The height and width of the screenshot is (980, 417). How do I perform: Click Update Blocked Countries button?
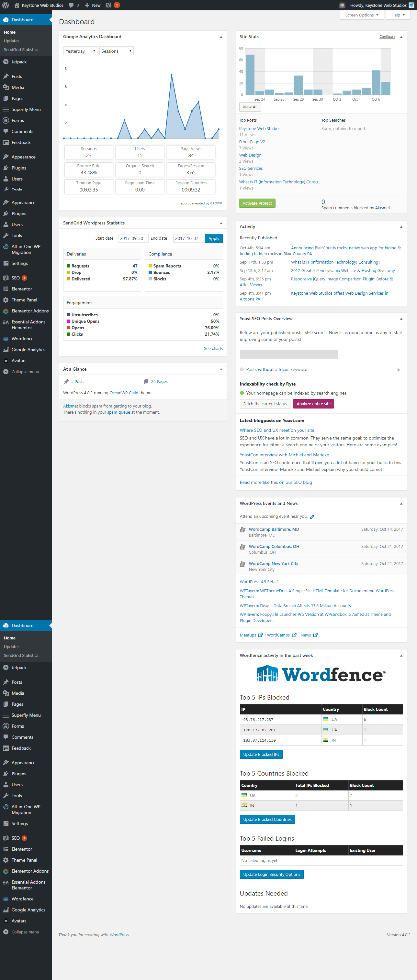[267, 820]
